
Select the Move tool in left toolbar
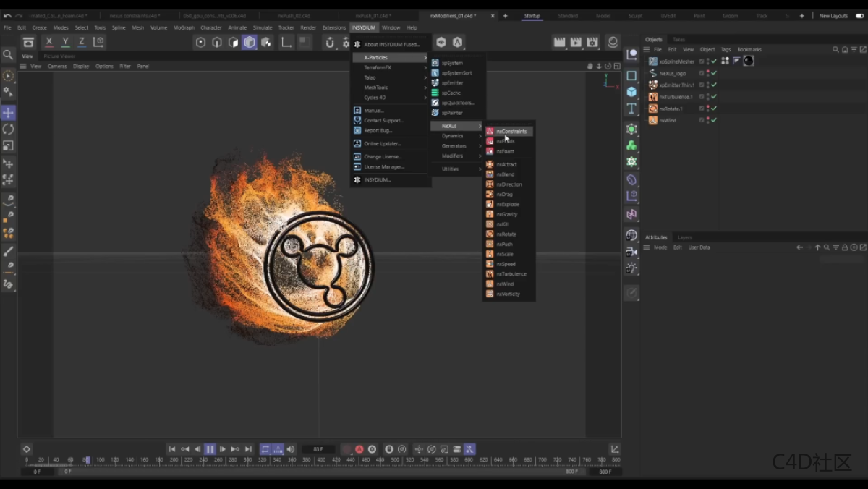pos(8,113)
